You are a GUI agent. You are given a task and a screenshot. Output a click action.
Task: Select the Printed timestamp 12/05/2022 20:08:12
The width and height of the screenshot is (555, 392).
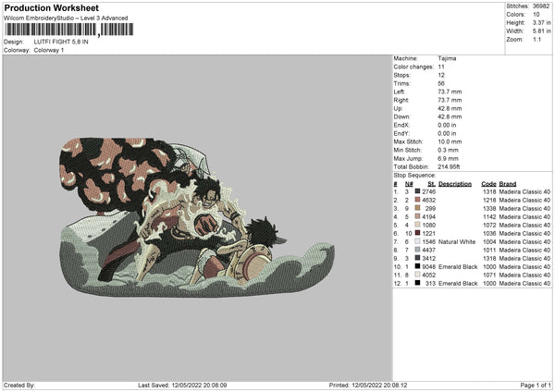[379, 385]
